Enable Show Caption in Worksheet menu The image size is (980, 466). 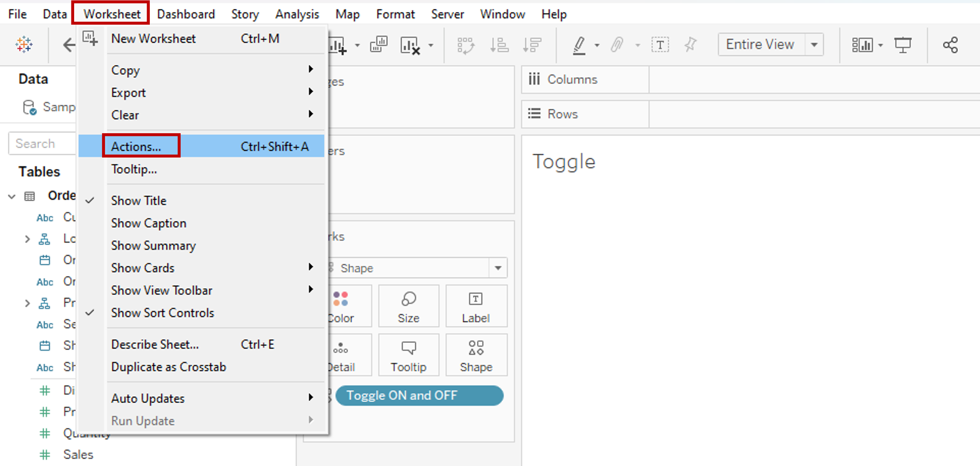pyautogui.click(x=149, y=223)
